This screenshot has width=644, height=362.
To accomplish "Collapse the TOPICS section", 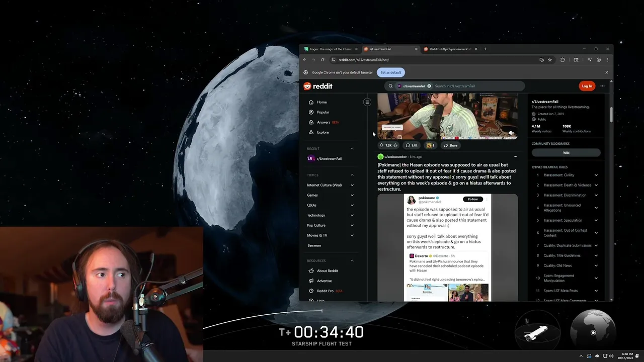I will coord(352,175).
